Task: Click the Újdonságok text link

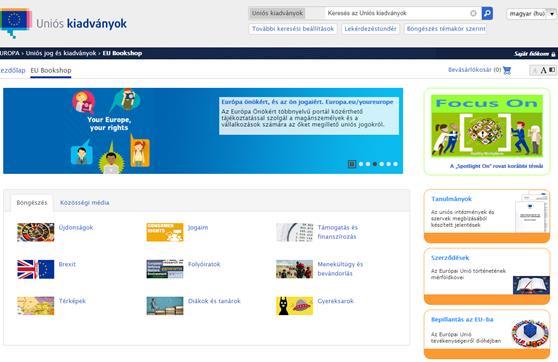Action: click(76, 227)
